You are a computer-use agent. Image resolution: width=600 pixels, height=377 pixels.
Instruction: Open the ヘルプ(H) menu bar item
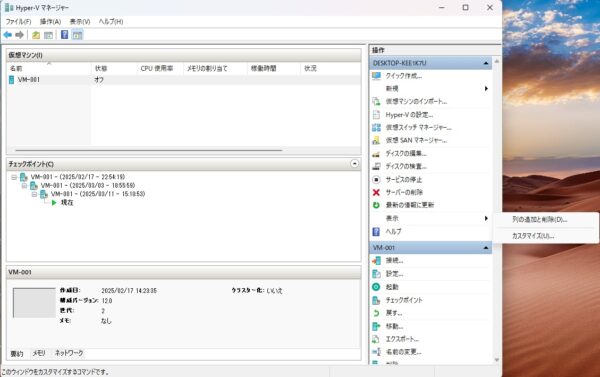(x=111, y=22)
